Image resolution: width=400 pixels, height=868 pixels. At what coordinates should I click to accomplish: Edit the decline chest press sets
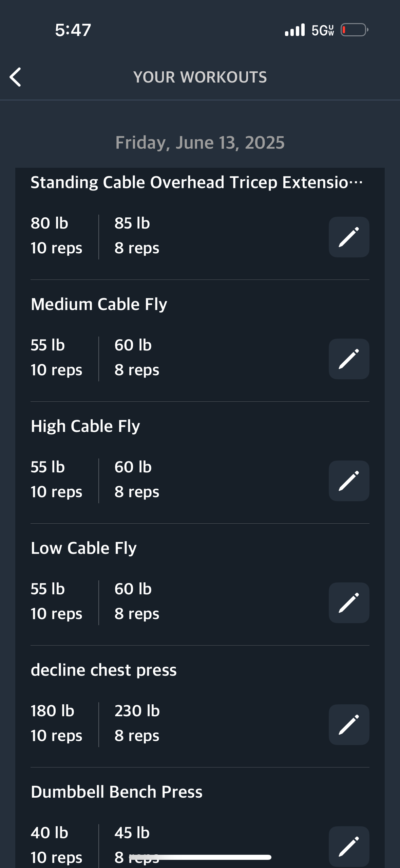(x=349, y=725)
